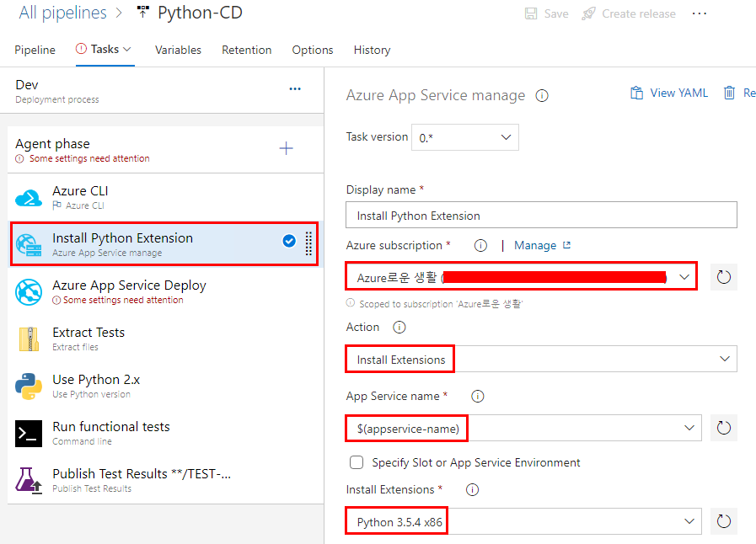The width and height of the screenshot is (756, 544).
Task: Click the Azure subscription info icon
Action: pos(480,246)
